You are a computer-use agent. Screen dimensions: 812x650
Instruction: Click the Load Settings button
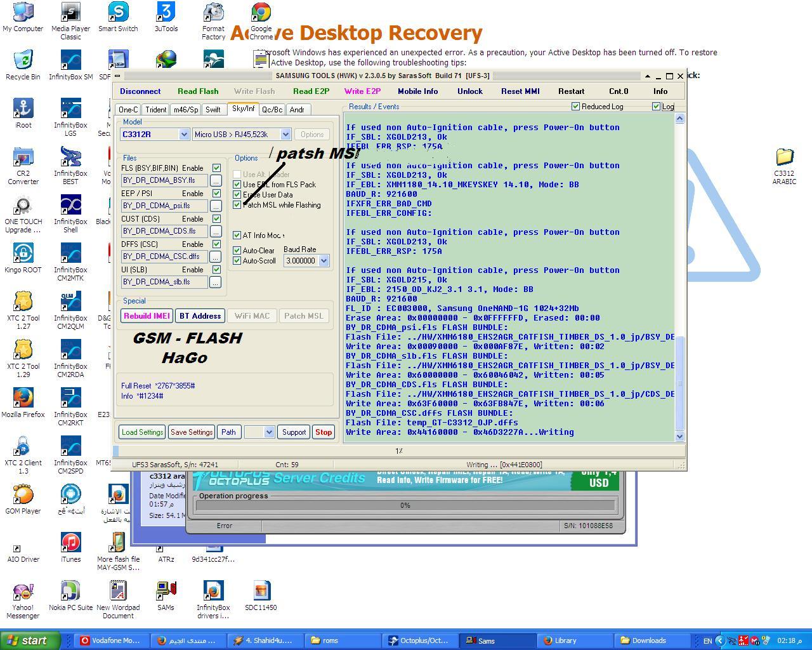click(x=142, y=432)
